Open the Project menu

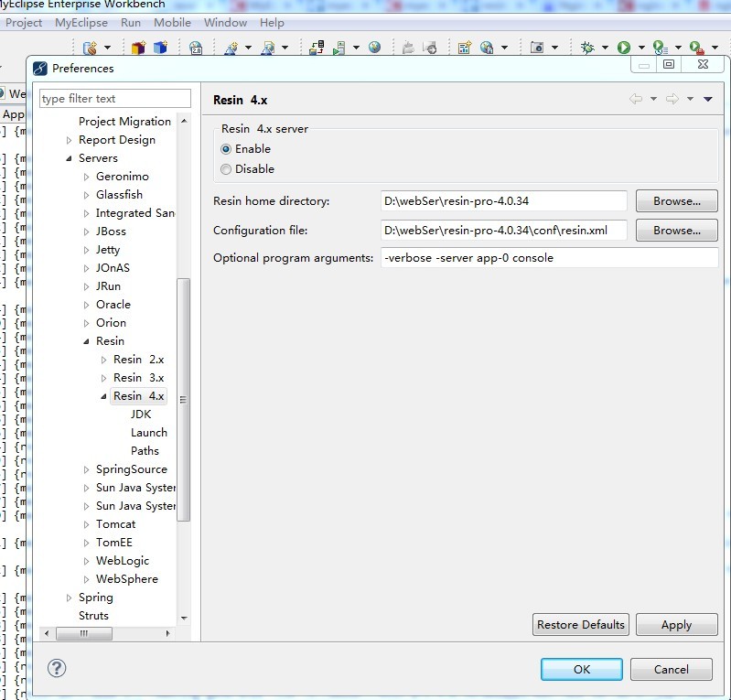(24, 23)
